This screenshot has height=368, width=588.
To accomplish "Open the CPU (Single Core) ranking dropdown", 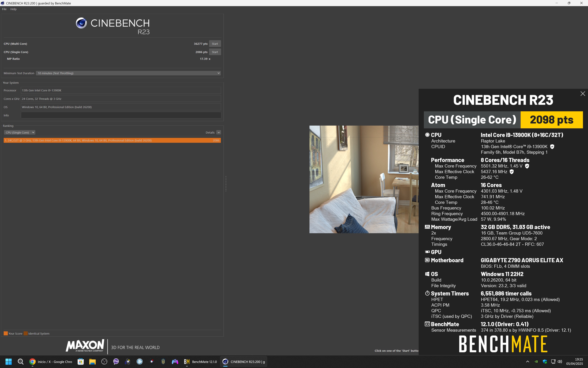I will [20, 132].
